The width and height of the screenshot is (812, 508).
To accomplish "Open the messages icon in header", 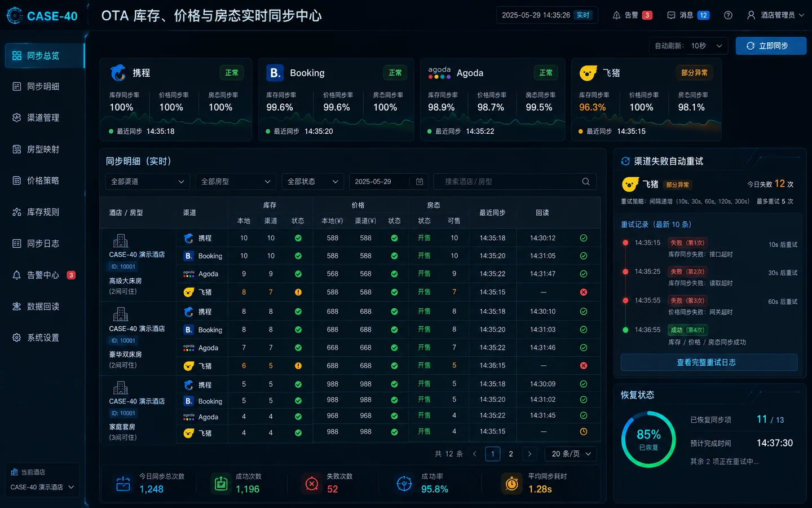I will click(x=671, y=15).
